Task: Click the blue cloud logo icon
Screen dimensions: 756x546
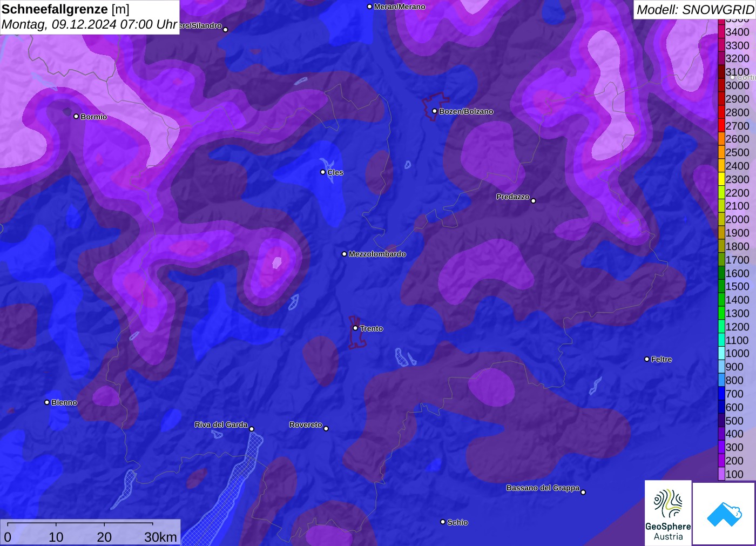Action: [724, 514]
